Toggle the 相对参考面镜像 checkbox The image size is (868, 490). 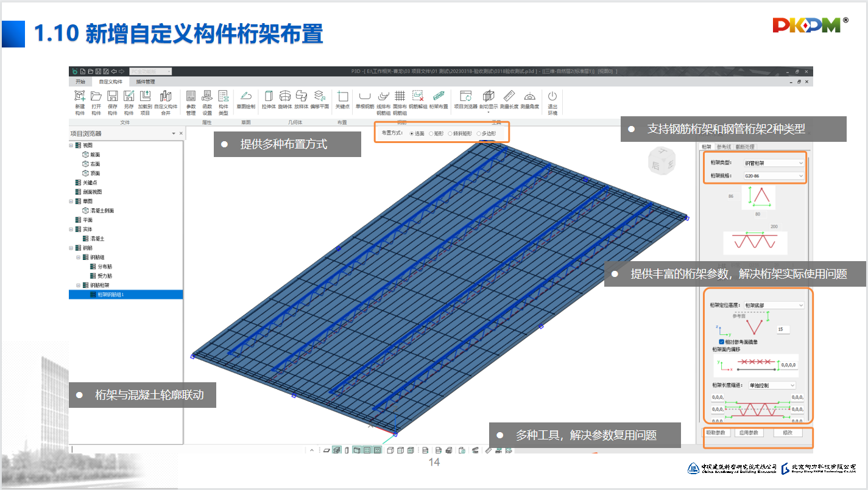pos(721,342)
